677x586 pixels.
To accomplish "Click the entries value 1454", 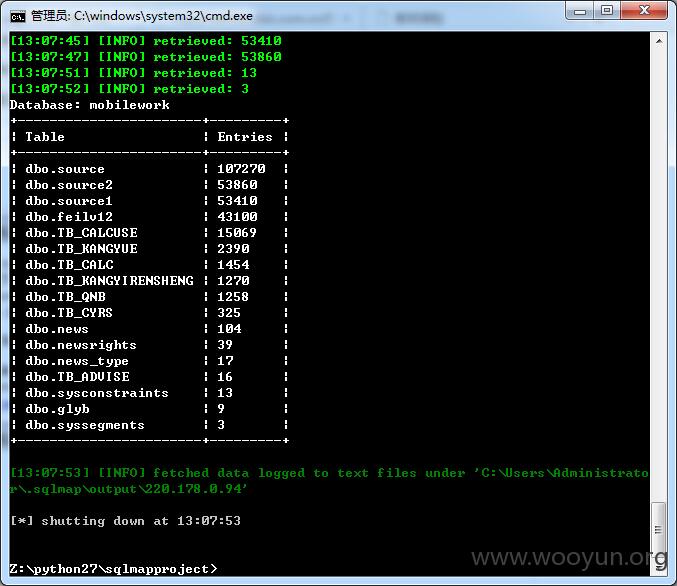I will (x=233, y=265).
